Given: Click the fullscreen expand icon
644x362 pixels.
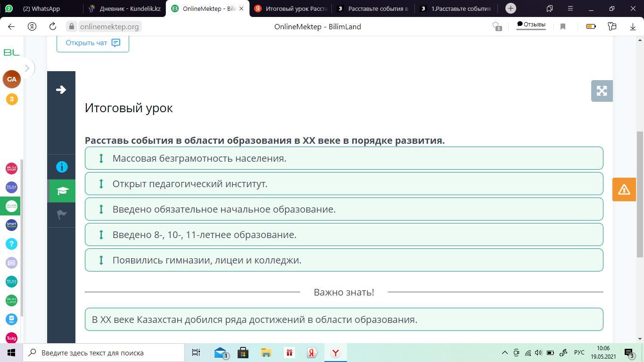Looking at the screenshot, I should 602,91.
